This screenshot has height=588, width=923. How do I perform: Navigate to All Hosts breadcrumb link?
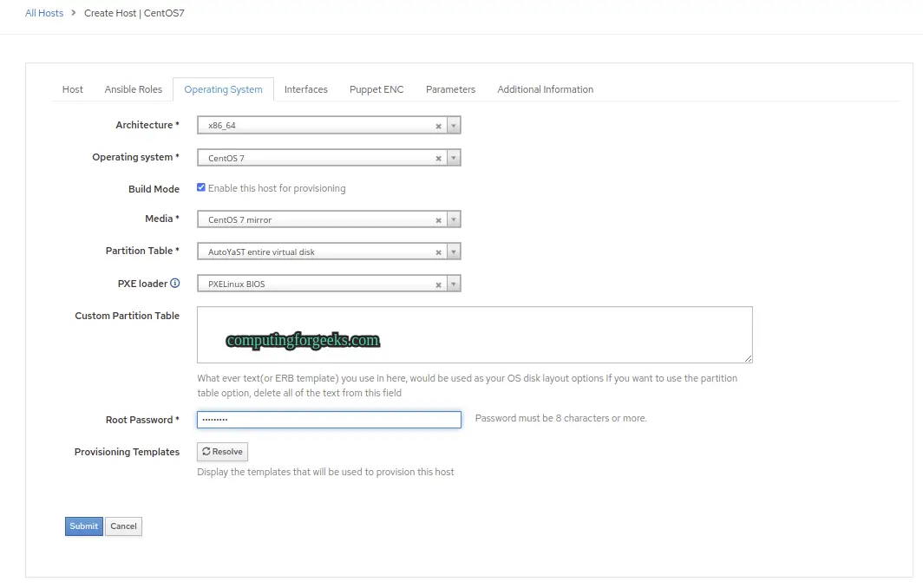pyautogui.click(x=44, y=14)
